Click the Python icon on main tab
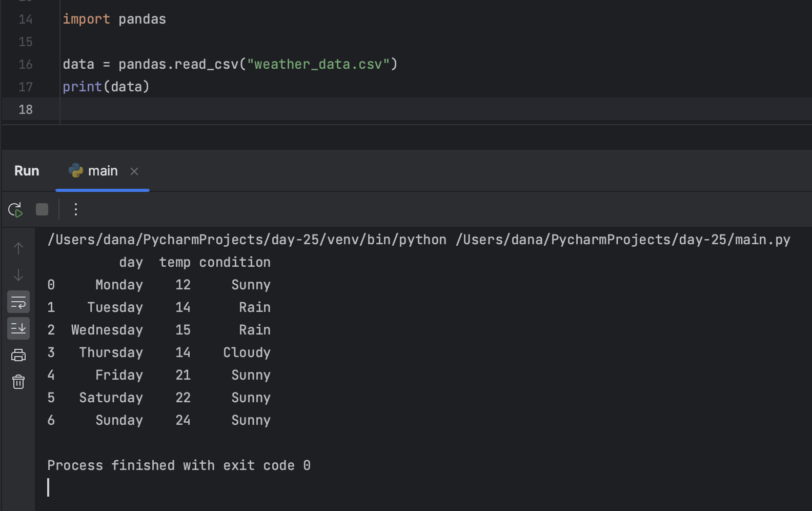Viewport: 812px width, 511px height. [x=76, y=171]
